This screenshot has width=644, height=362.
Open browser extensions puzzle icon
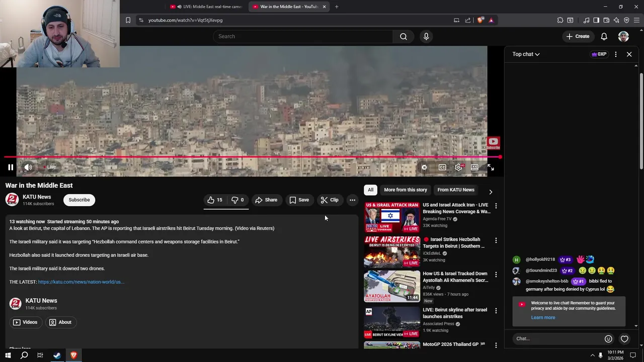(x=560, y=20)
